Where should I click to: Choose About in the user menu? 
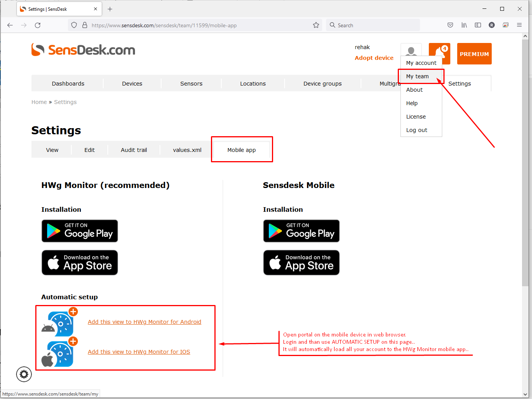[x=421, y=90]
